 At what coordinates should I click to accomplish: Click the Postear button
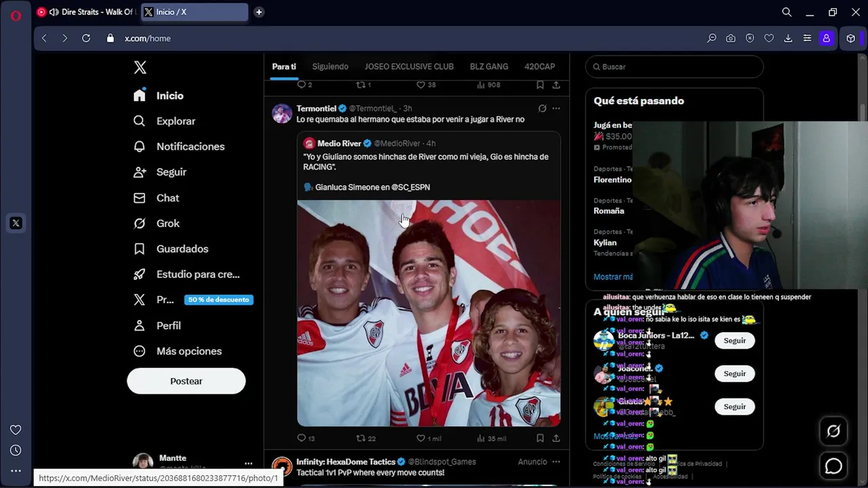(186, 381)
